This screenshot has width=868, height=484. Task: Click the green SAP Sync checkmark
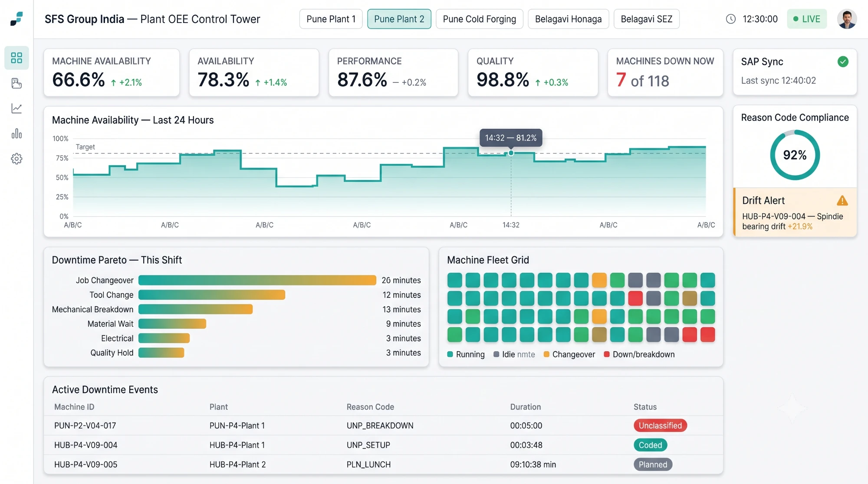pos(843,62)
